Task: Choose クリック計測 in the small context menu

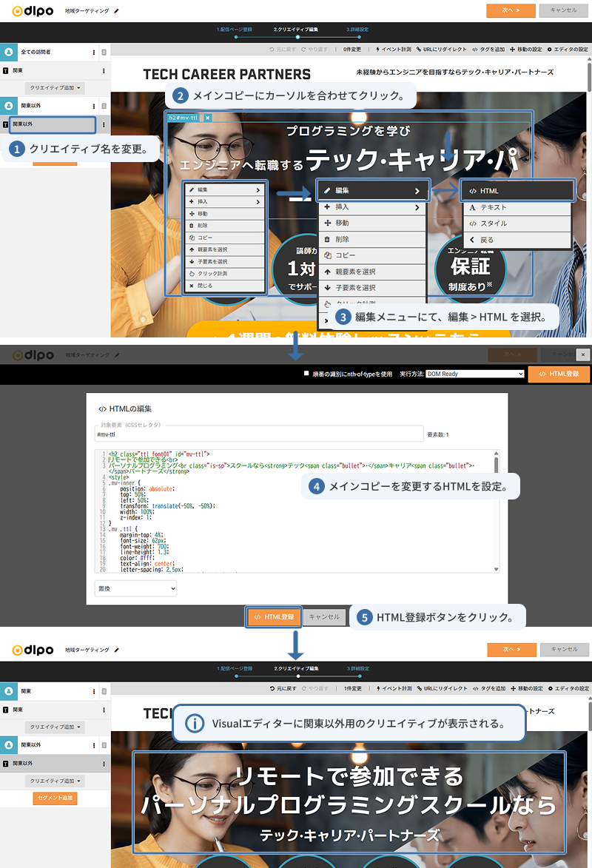Action: [225, 274]
